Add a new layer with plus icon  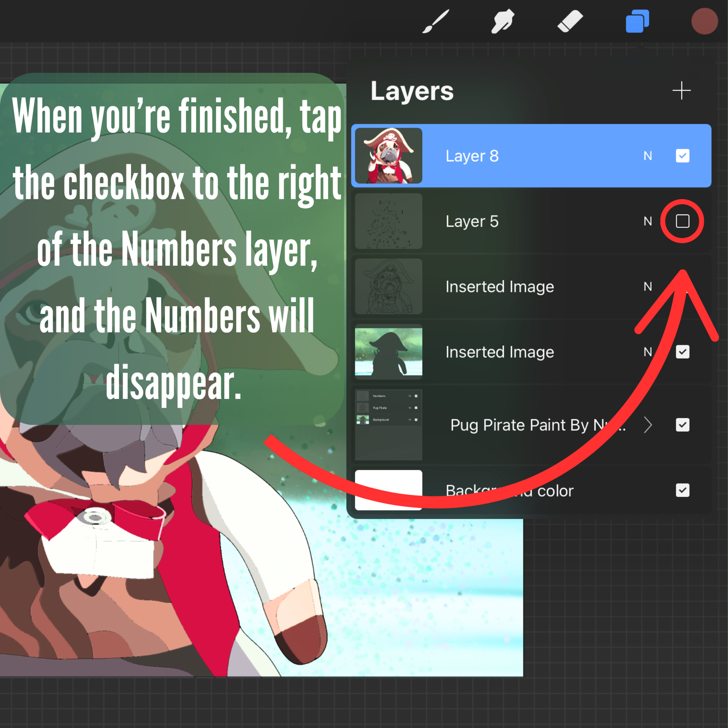point(681,91)
